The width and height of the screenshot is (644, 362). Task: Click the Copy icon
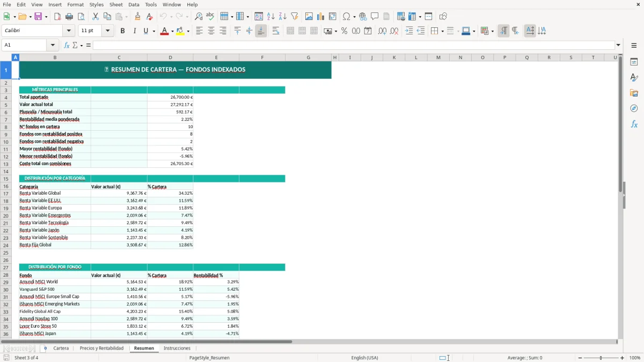(x=107, y=17)
